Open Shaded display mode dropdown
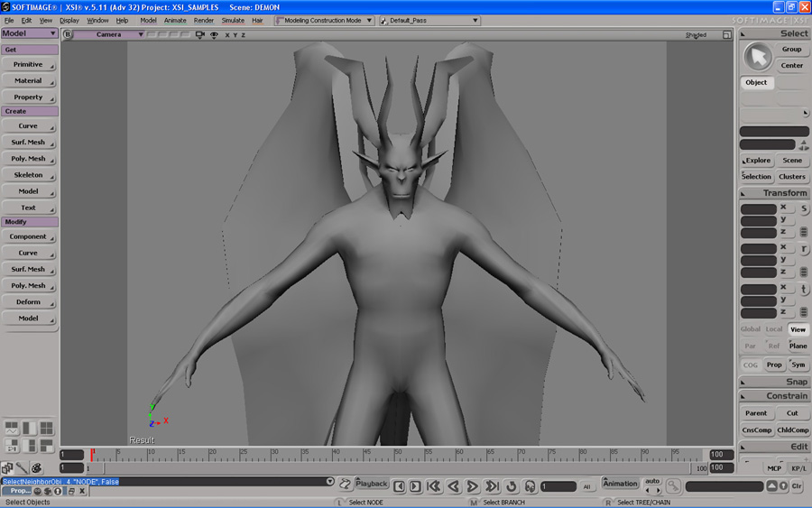812x508 pixels. click(696, 35)
